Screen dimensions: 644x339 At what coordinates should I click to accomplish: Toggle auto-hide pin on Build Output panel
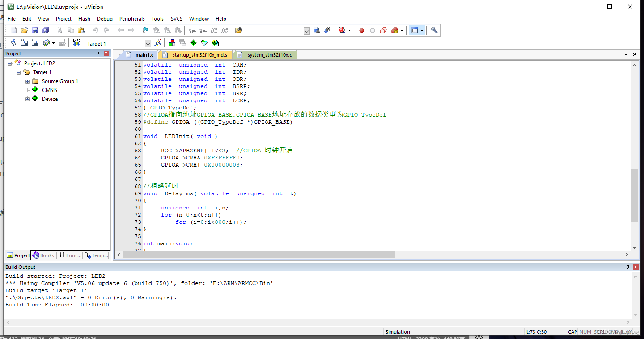627,267
